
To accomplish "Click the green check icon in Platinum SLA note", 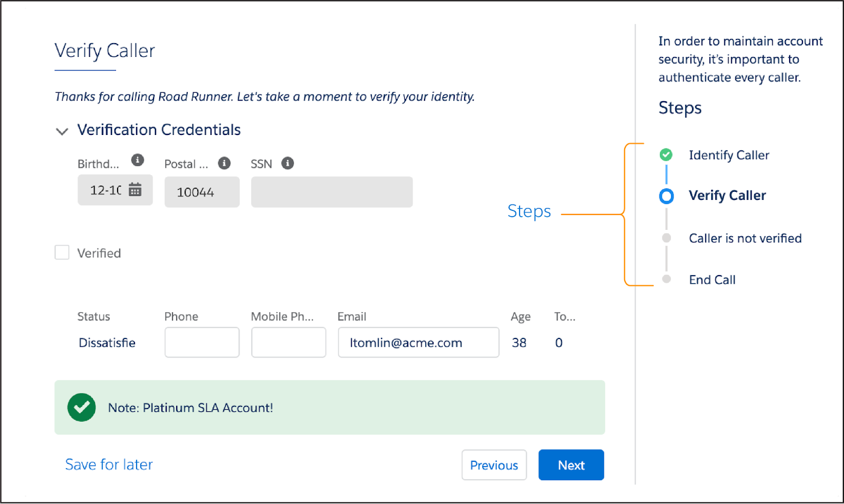I will click(x=82, y=407).
